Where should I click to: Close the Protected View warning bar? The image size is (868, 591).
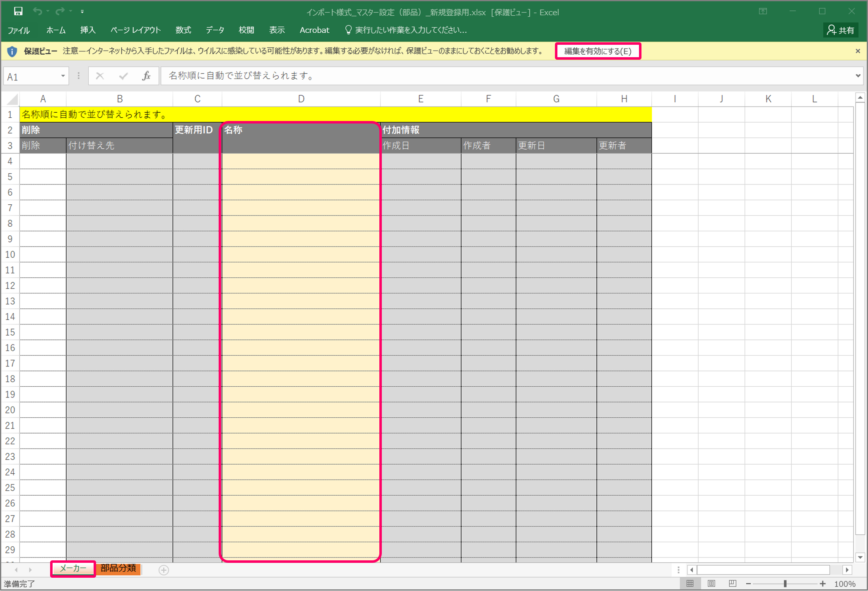coord(858,51)
